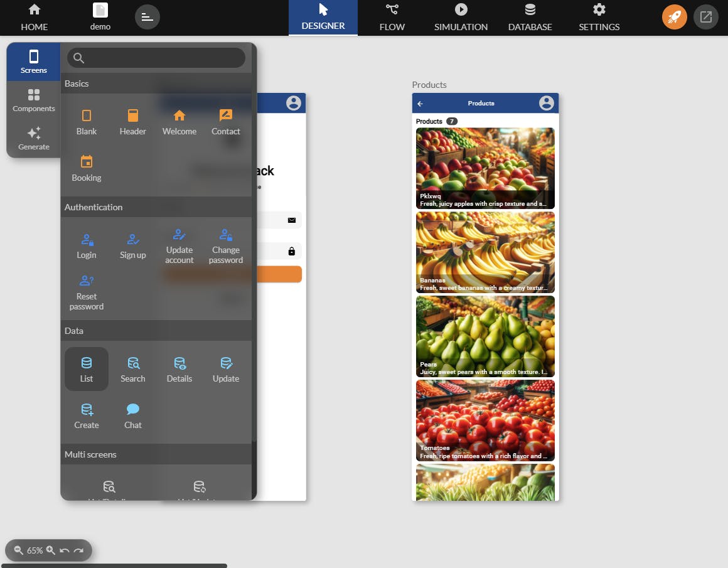This screenshot has width=728, height=568.
Task: Add a Blank screen template
Action: click(87, 122)
